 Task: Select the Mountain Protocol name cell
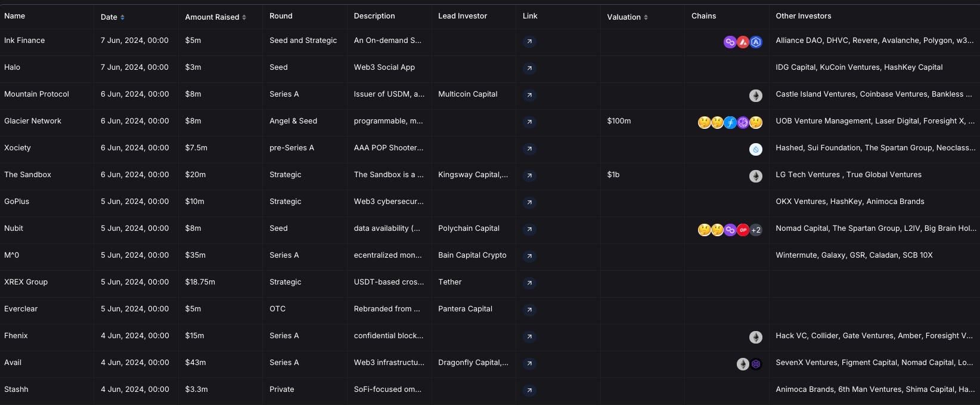[x=36, y=94]
